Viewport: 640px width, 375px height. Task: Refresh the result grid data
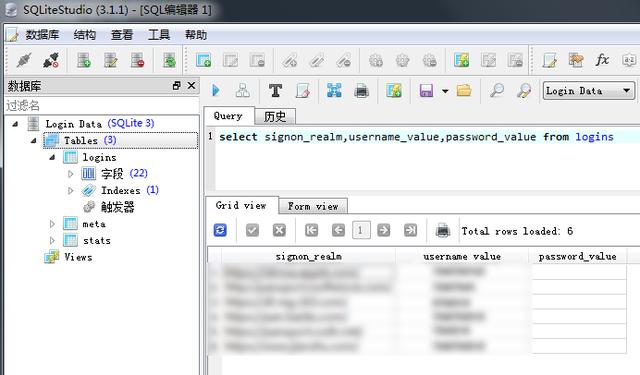click(220, 230)
